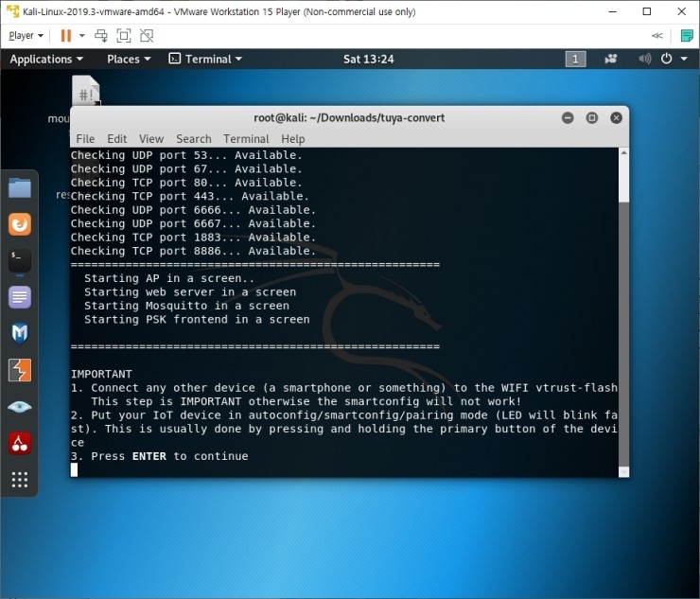Show all applications grid in the dock

tap(20, 480)
